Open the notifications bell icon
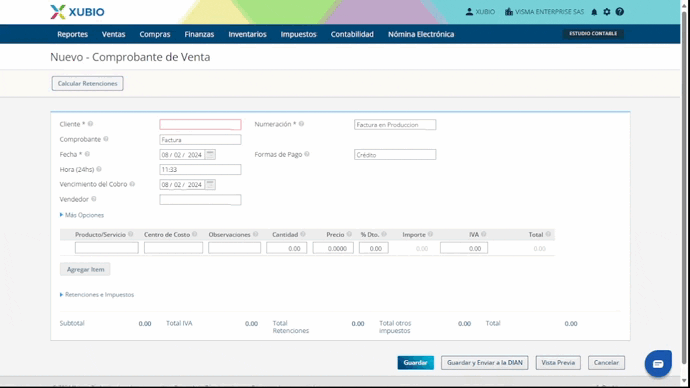 594,12
